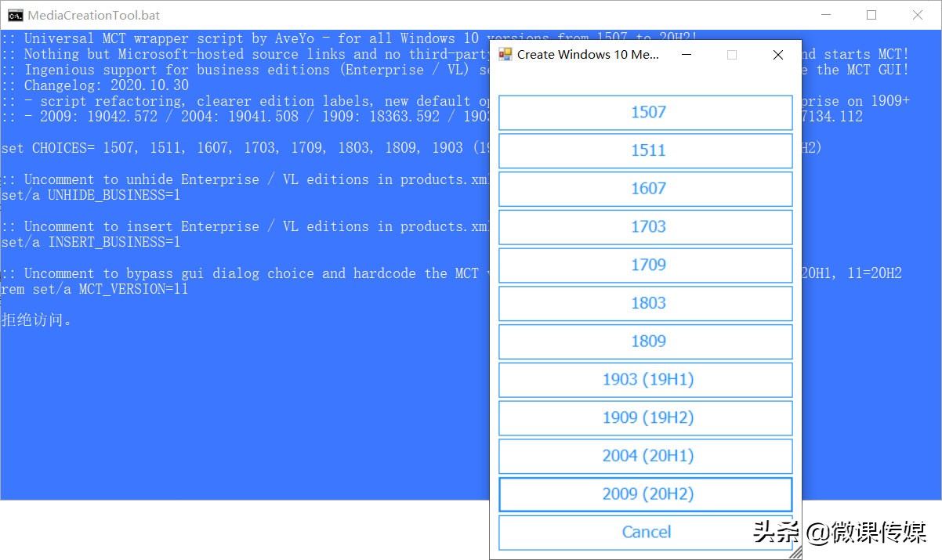Image resolution: width=942 pixels, height=560 pixels.
Task: Click the 'Create Windows 10 Me...' dialog title
Action: click(x=588, y=55)
